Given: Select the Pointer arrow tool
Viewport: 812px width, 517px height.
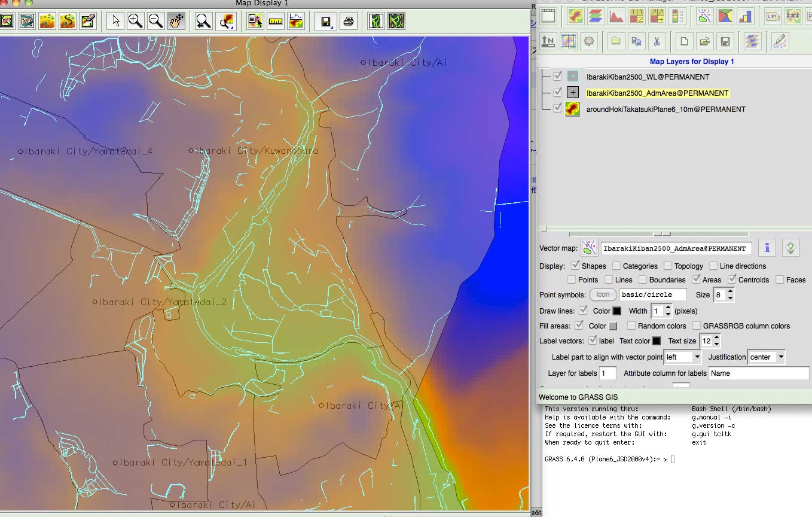Looking at the screenshot, I should [x=115, y=22].
